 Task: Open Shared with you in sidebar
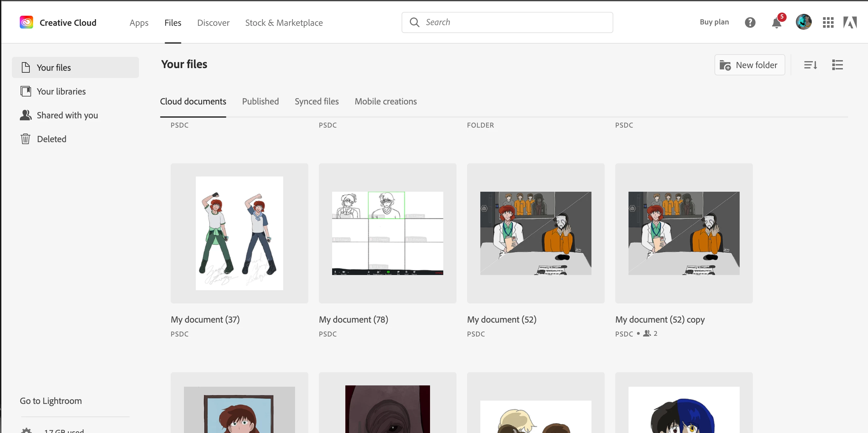[x=67, y=115]
